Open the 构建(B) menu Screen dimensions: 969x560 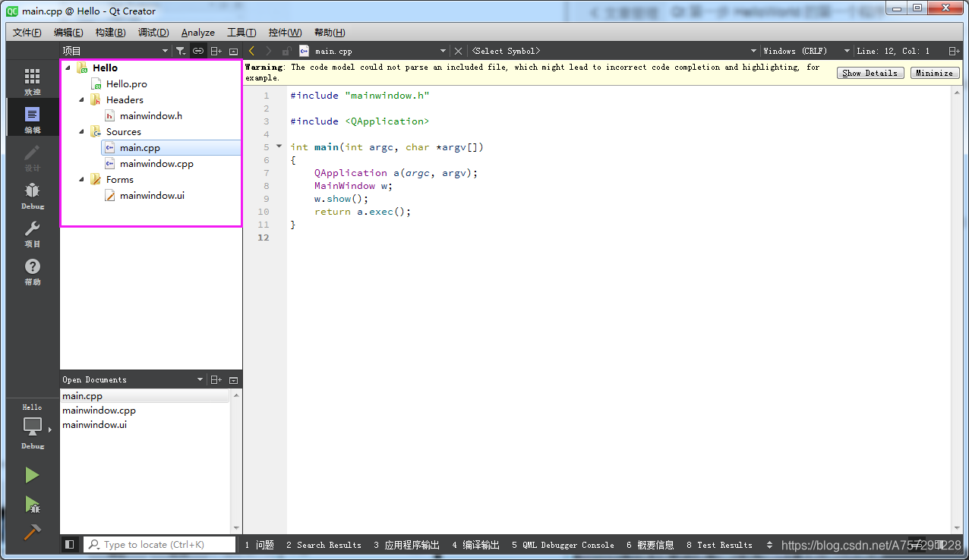coord(111,33)
